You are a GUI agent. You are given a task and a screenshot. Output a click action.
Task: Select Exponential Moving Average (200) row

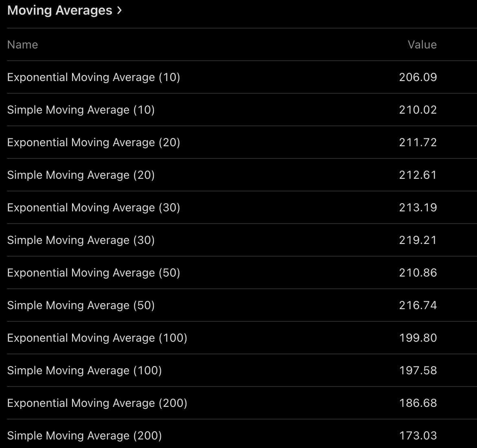[97, 403]
